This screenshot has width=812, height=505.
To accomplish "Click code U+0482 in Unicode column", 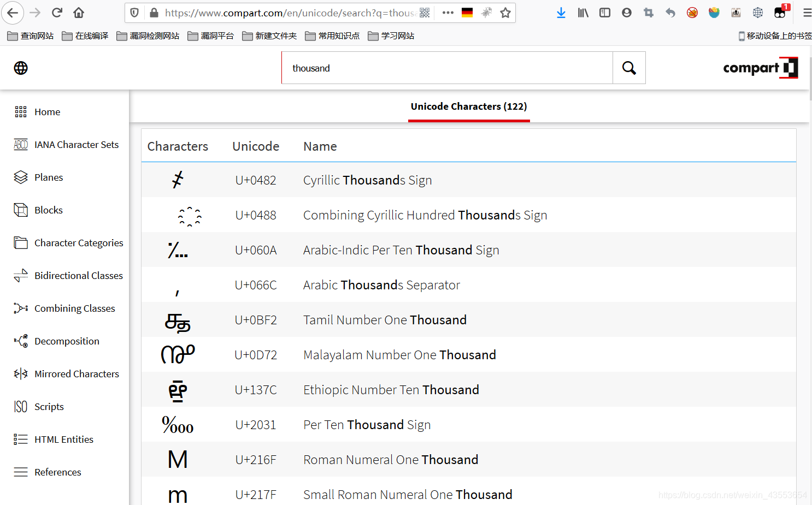I will click(x=256, y=180).
